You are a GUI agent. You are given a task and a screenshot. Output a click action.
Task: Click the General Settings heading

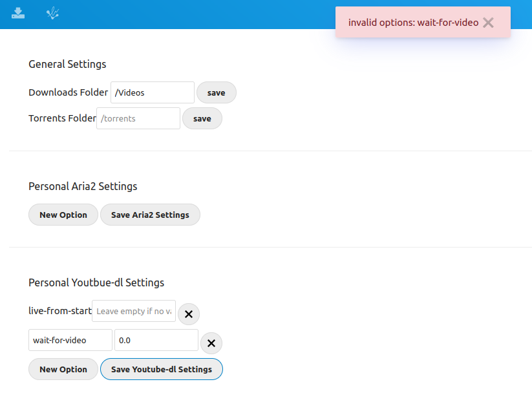coord(67,64)
